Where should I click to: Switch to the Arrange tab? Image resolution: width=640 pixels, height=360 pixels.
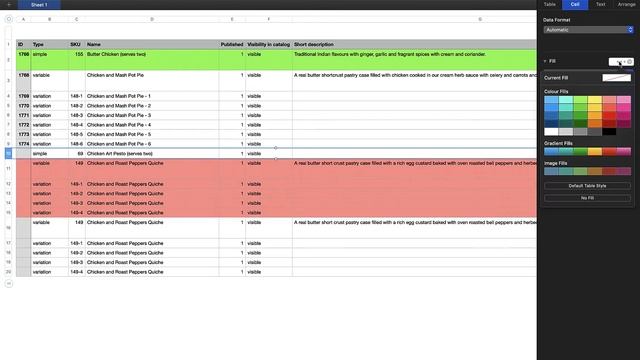(626, 4)
